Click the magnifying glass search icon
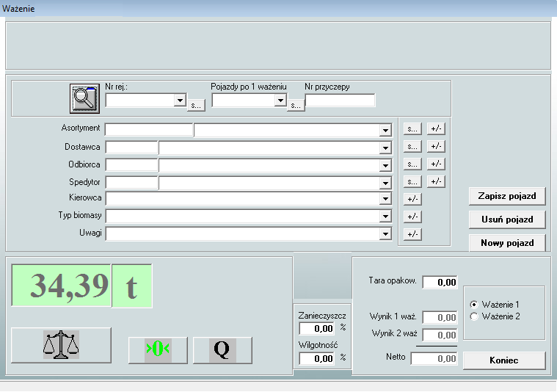Image resolution: width=557 pixels, height=392 pixels. pyautogui.click(x=84, y=98)
